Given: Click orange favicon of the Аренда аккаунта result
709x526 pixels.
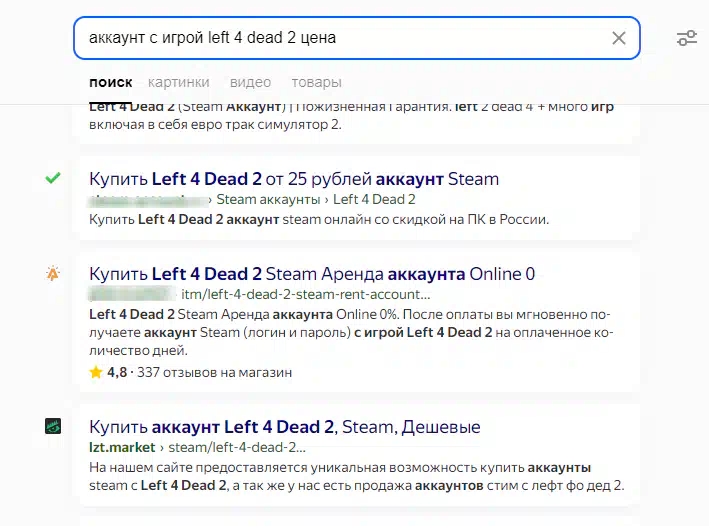Looking at the screenshot, I should [53, 273].
